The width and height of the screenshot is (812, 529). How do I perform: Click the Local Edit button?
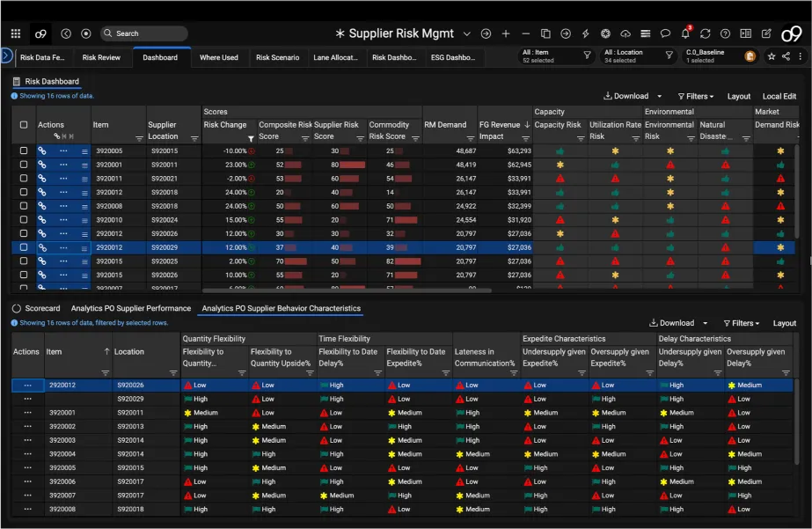[x=779, y=96]
